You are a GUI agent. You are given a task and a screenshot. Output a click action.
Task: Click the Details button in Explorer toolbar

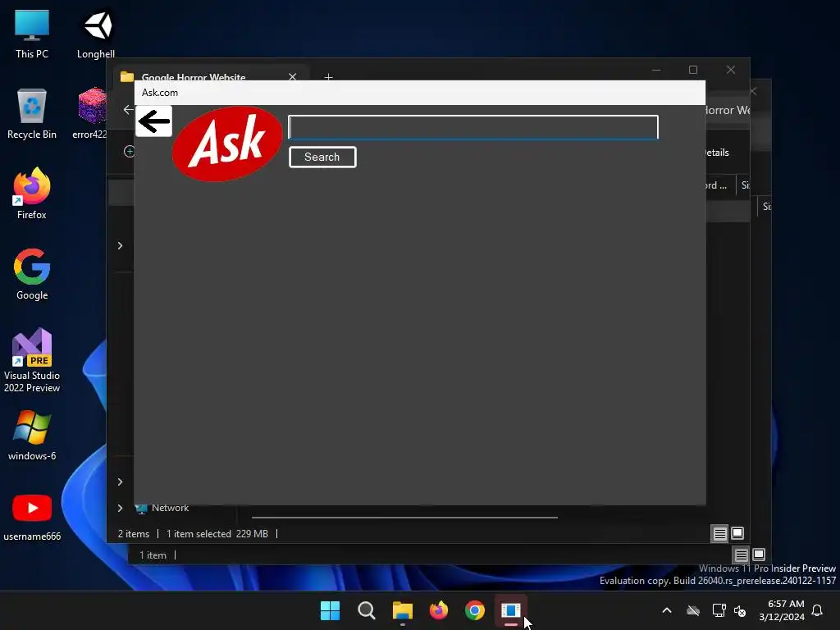[717, 153]
